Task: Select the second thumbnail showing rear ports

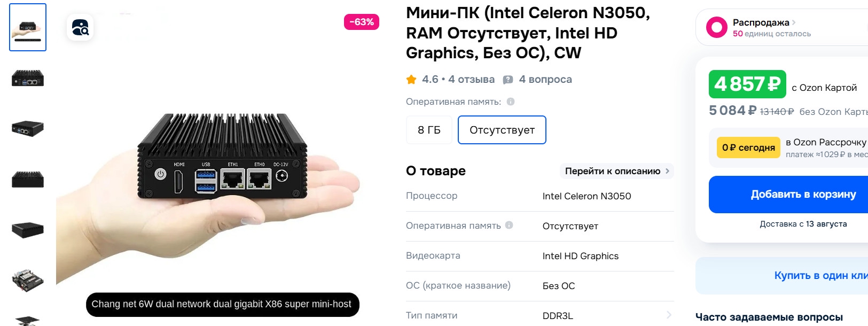Action: (28, 79)
